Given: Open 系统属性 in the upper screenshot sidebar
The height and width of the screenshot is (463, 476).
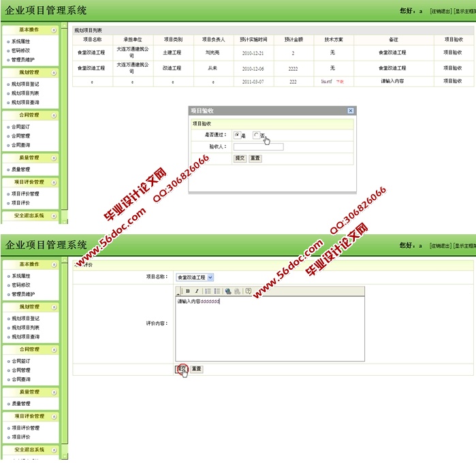Looking at the screenshot, I should pos(20,42).
